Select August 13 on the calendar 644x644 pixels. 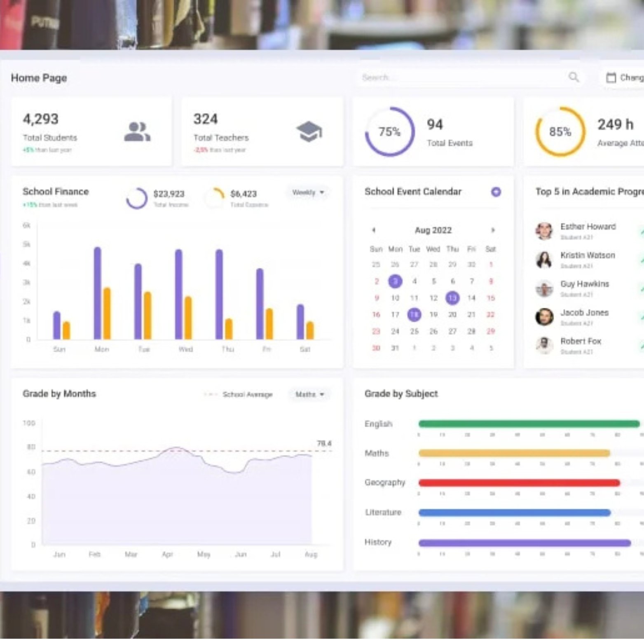point(452,298)
